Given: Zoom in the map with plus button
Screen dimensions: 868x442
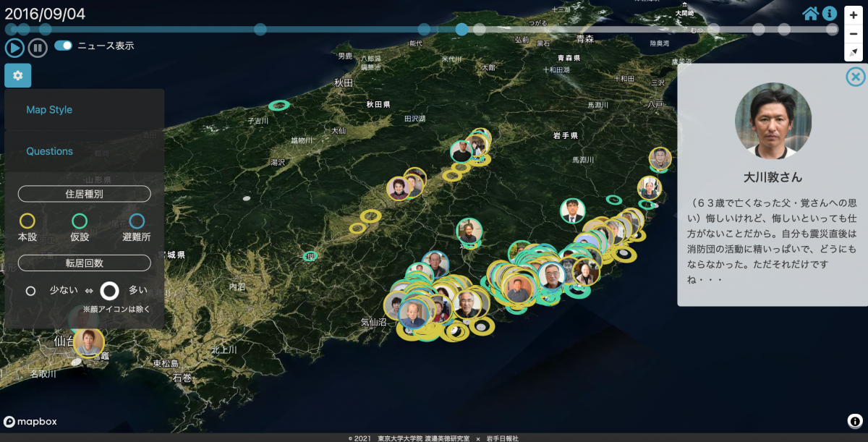Looking at the screenshot, I should pos(854,14).
